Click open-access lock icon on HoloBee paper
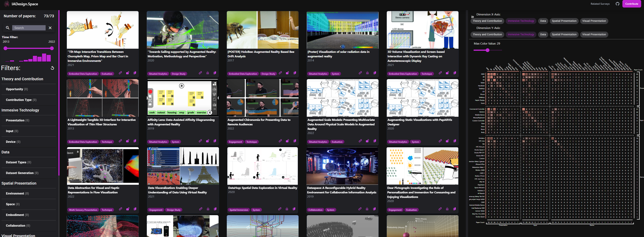 pyautogui.click(x=287, y=73)
